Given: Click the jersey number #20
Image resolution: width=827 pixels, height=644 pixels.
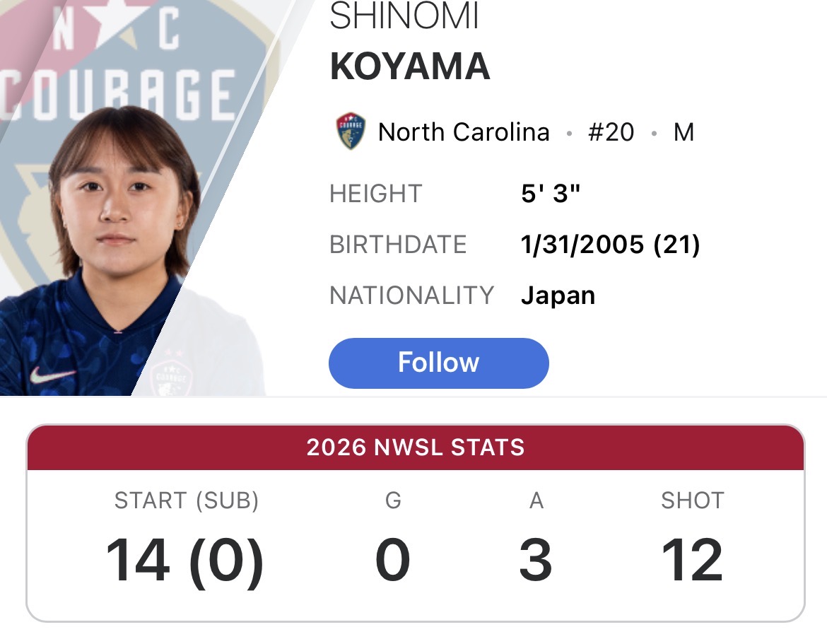Looking at the screenshot, I should pyautogui.click(x=611, y=132).
